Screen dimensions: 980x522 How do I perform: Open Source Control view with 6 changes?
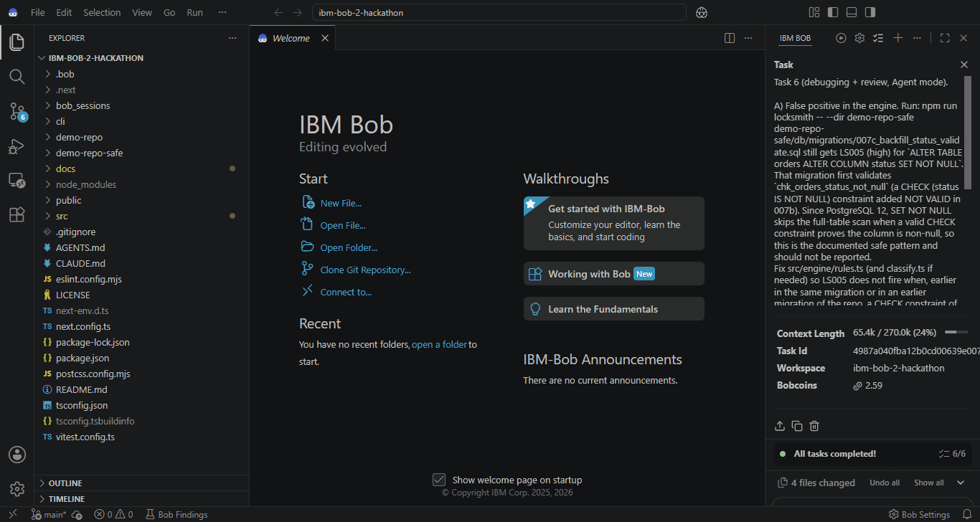pos(17,111)
